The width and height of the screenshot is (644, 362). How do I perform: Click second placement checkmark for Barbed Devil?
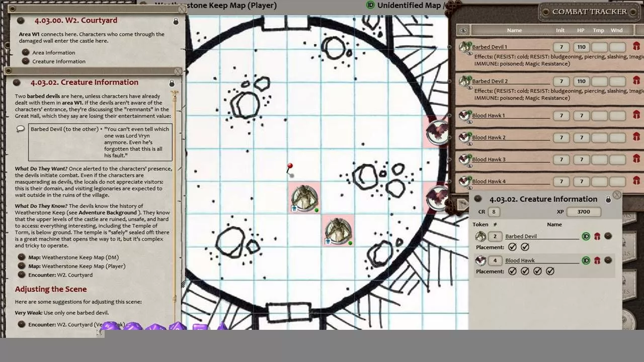point(525,247)
